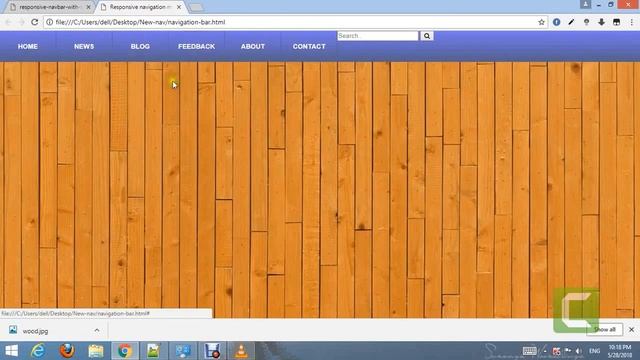
Task: Open the taskbar clock and date
Action: tap(620, 351)
